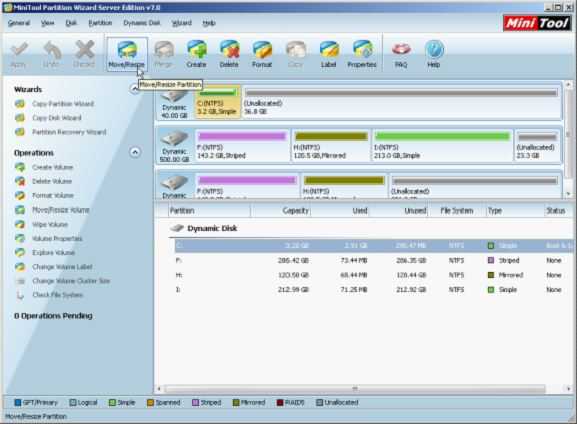Select the 36.8 GB unallocated block

[x=401, y=102]
